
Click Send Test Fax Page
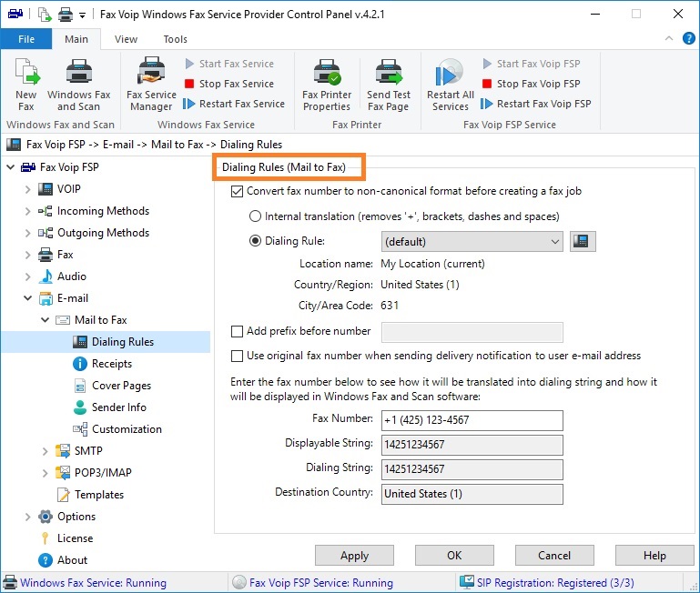pyautogui.click(x=389, y=85)
